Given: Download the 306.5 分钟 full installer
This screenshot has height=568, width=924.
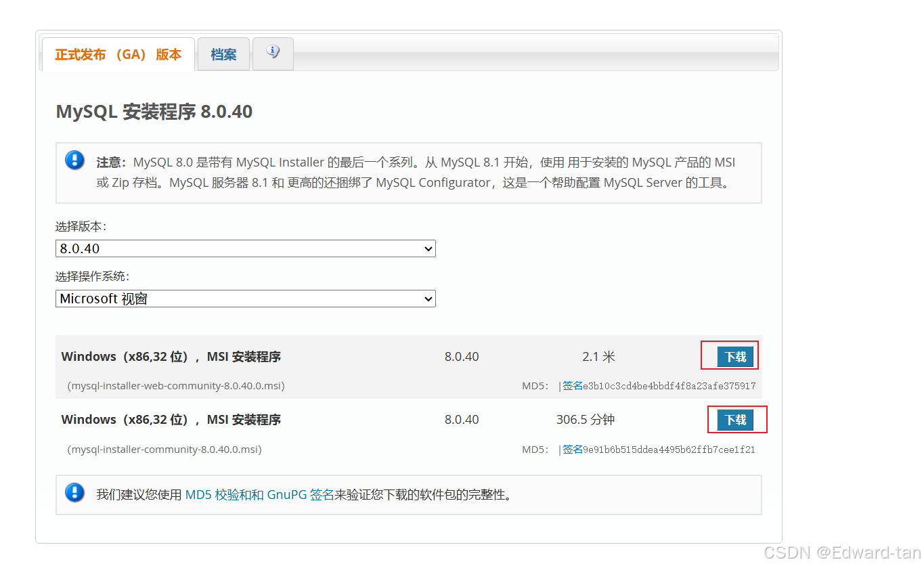Looking at the screenshot, I should 735,420.
